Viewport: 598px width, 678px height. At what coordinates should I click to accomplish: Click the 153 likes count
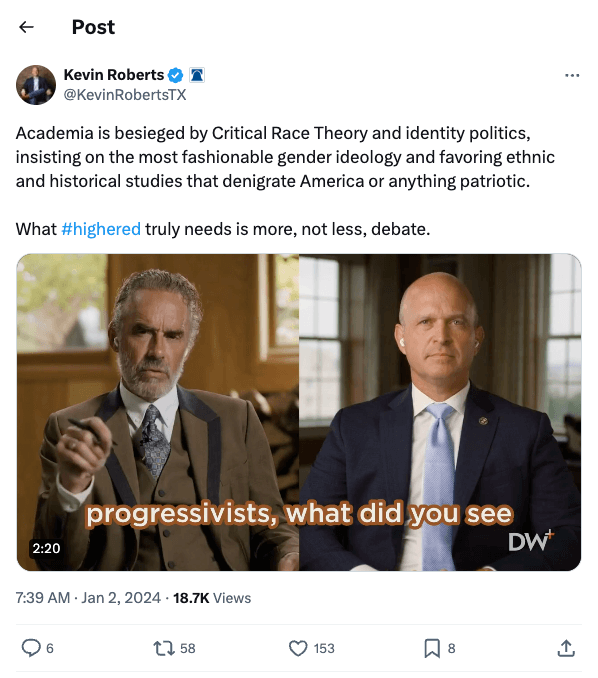coord(324,648)
